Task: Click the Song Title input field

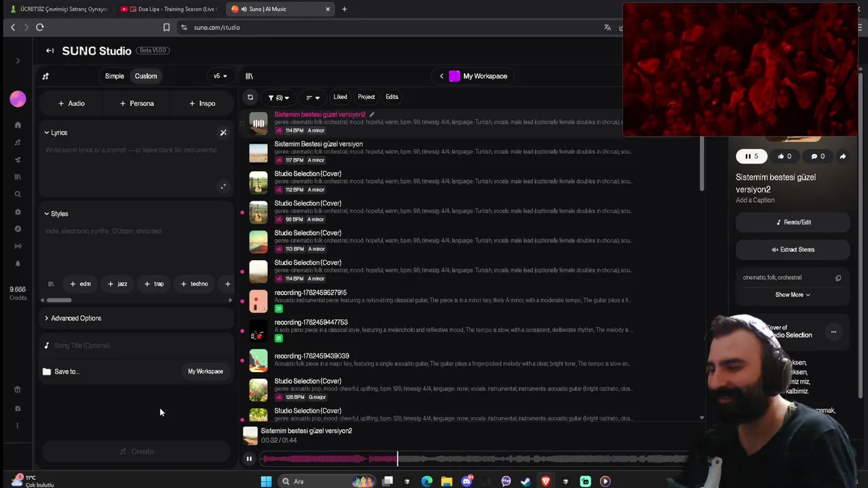Action: pyautogui.click(x=137, y=346)
